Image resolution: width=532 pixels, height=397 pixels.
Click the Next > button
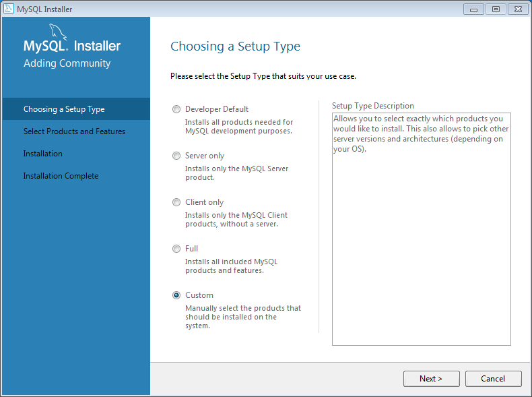tap(431, 379)
